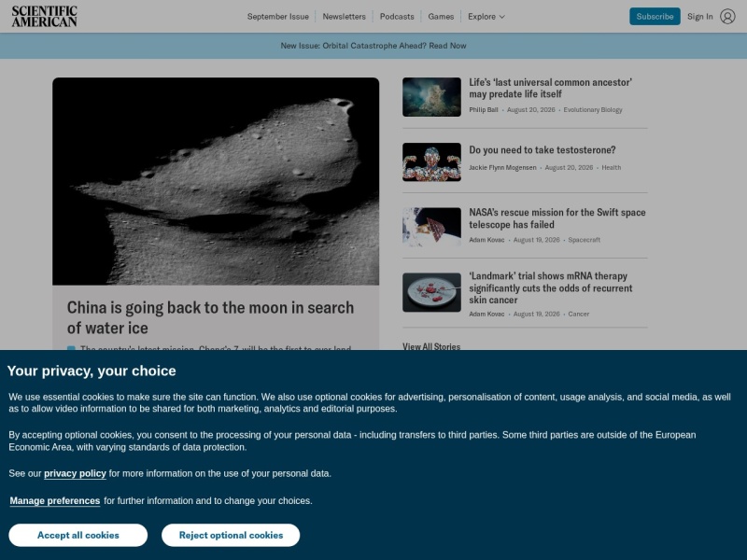This screenshot has height=560, width=747.
Task: Click View All Stories link
Action: 431,346
